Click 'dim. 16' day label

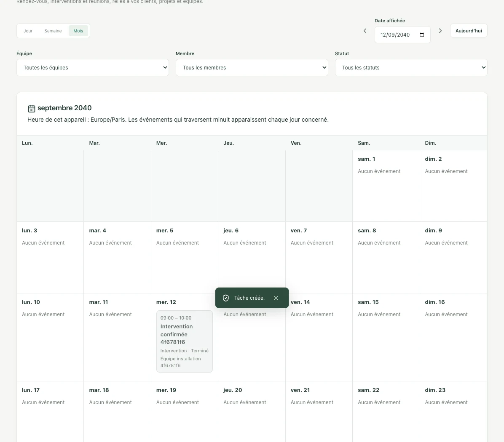[x=435, y=302]
